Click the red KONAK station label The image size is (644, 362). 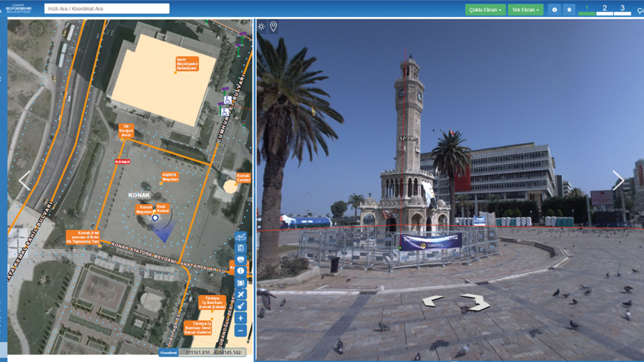(122, 162)
